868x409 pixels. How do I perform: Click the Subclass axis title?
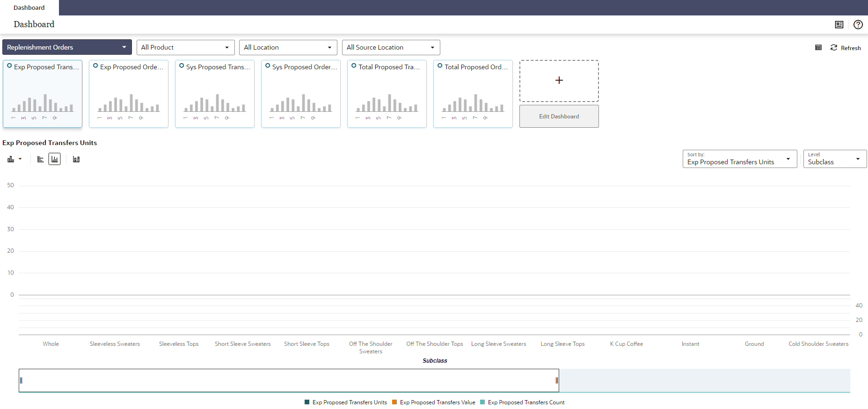pyautogui.click(x=435, y=361)
